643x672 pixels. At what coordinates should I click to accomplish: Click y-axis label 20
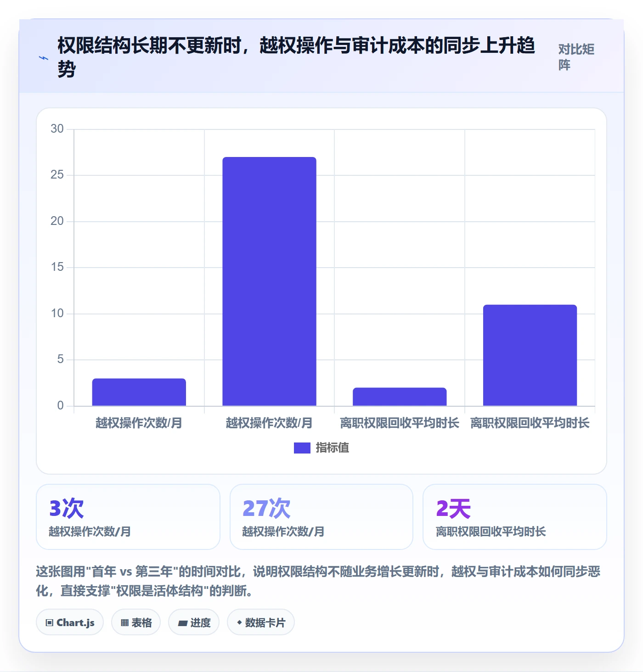(57, 221)
